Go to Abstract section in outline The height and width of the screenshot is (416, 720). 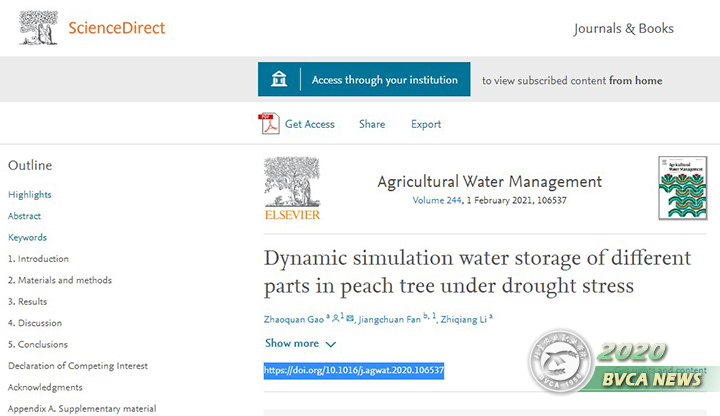[25, 216]
